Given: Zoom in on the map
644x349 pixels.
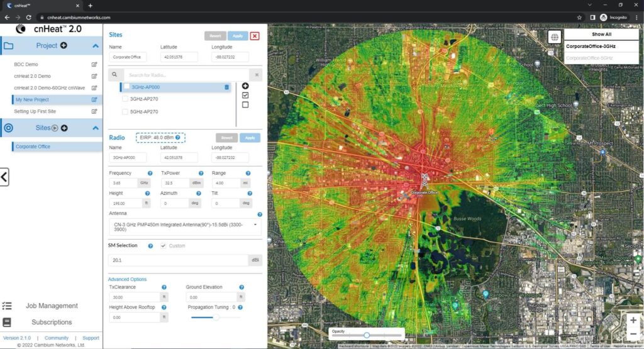Looking at the screenshot, I should coord(633,320).
